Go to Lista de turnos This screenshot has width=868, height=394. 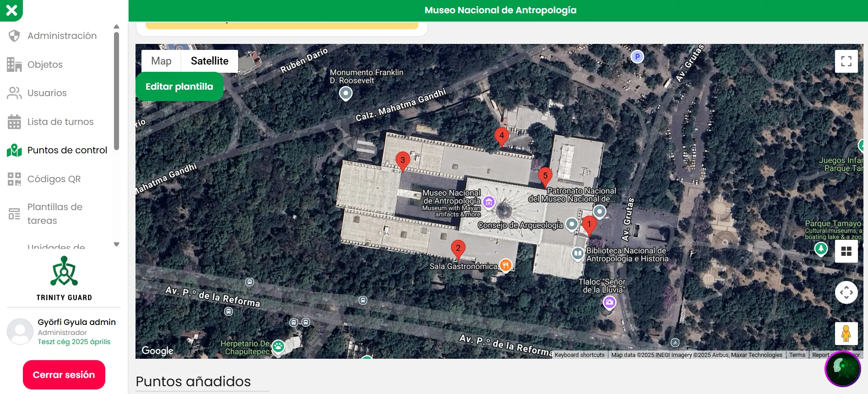60,122
